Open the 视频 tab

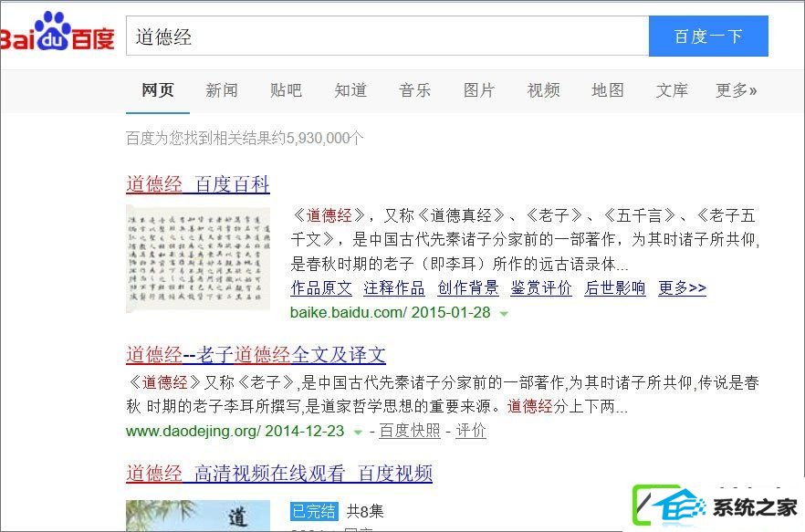coord(543,90)
